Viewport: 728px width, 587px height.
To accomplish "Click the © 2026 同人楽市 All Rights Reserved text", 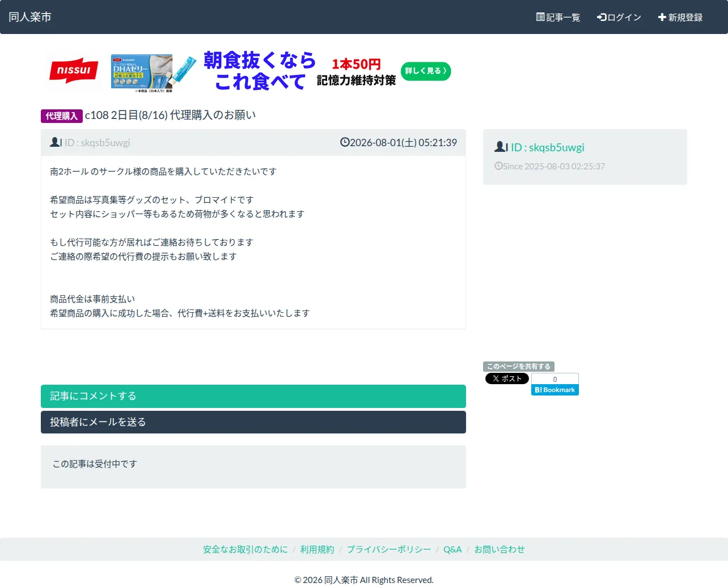I will tap(364, 580).
